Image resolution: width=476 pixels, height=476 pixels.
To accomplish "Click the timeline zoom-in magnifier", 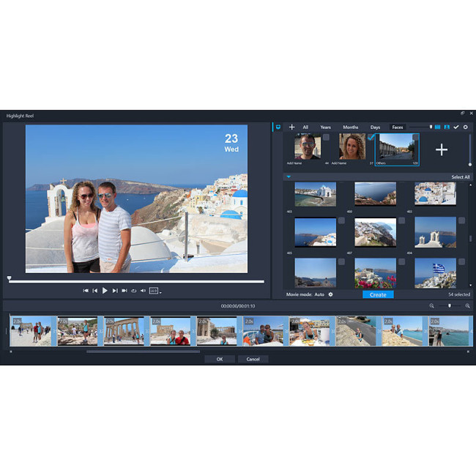I will point(467,305).
